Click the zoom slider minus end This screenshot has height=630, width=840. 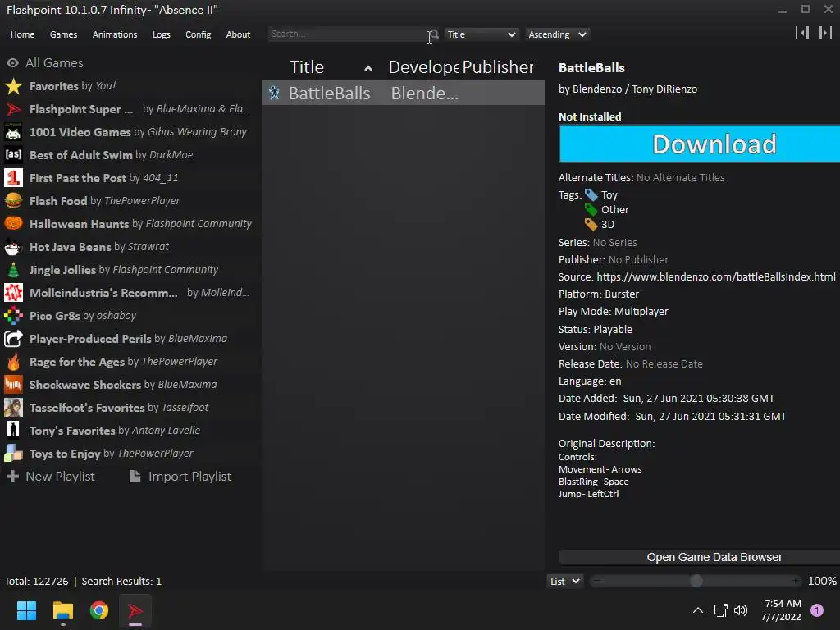pyautogui.click(x=597, y=581)
